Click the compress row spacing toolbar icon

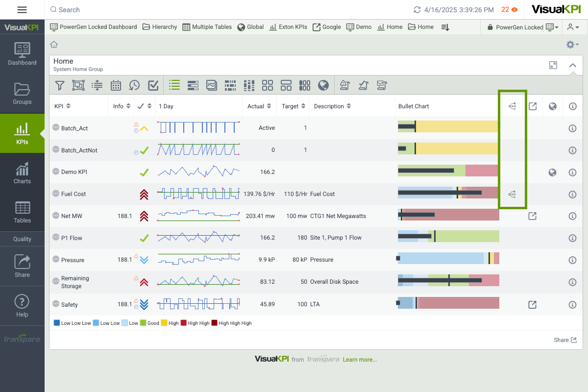(97, 85)
